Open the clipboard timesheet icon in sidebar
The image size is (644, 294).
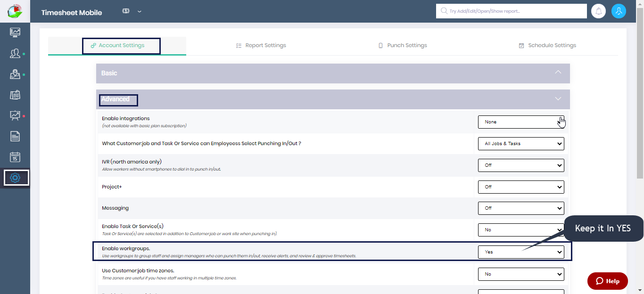[15, 95]
